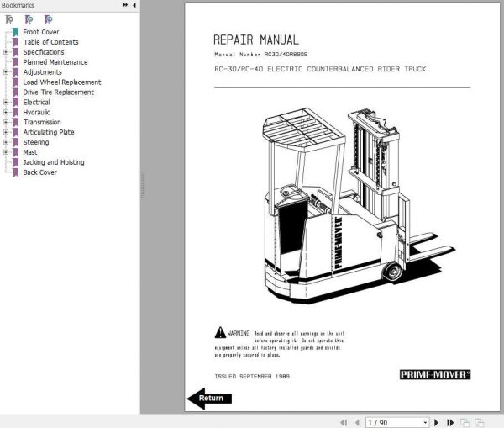
Task: Select the Steering bookmark
Action: 35,142
